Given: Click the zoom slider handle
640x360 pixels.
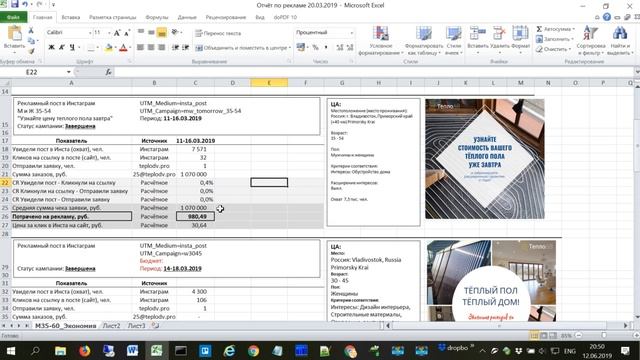Looking at the screenshot, I should pyautogui.click(x=604, y=335).
